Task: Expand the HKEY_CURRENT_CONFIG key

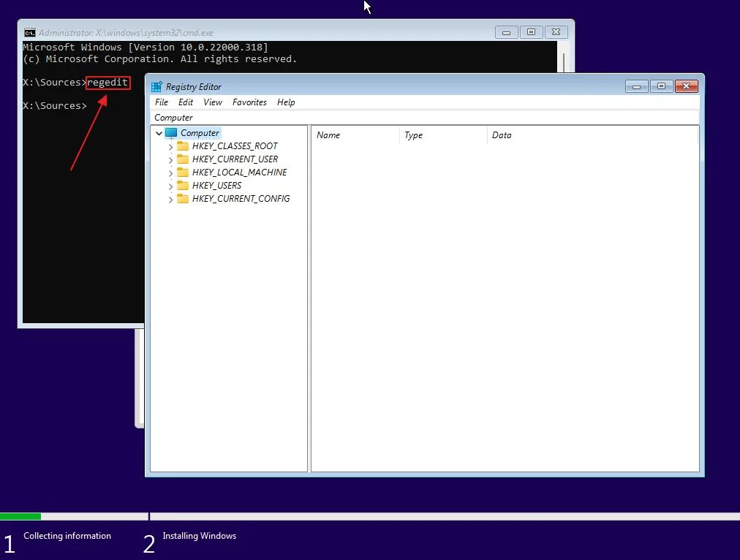Action: click(170, 200)
